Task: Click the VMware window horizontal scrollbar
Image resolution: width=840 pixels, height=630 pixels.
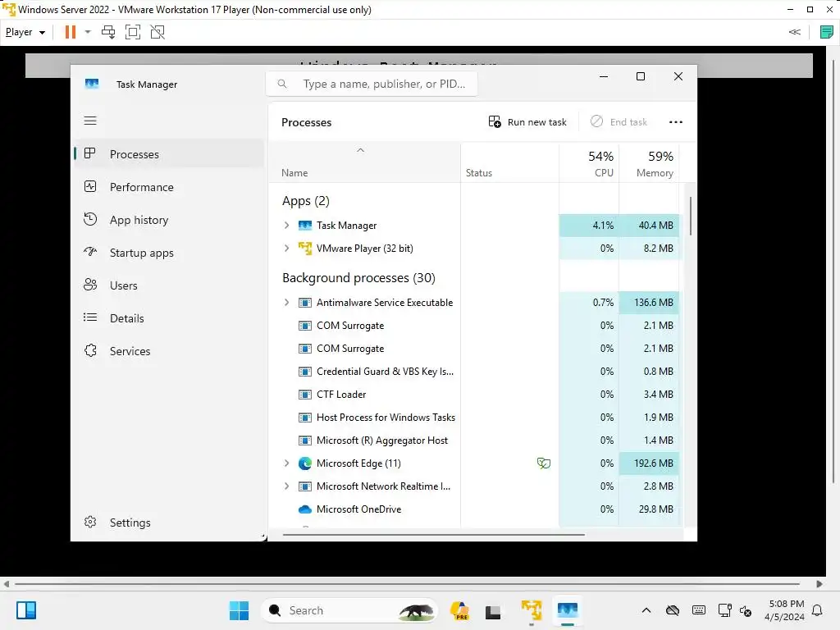Action: click(x=407, y=584)
